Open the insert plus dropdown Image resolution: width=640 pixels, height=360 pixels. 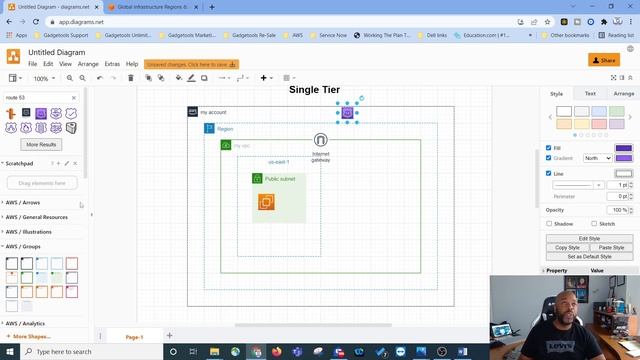tap(267, 78)
